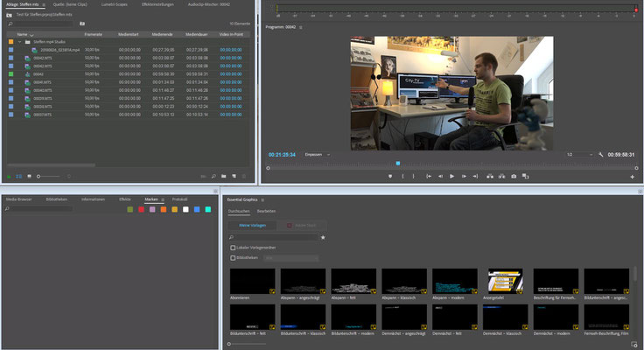Image resolution: width=644 pixels, height=350 pixels.
Task: Step back one frame
Action: [440, 176]
